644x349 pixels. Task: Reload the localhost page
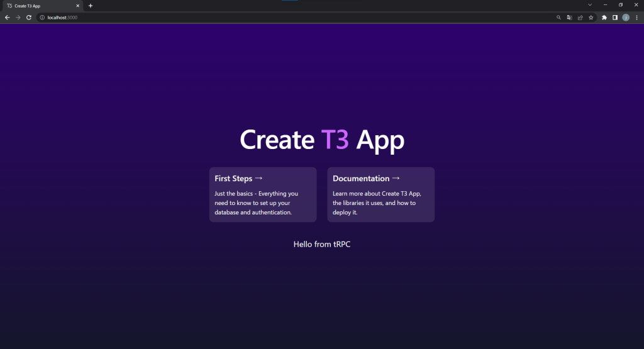tap(29, 18)
